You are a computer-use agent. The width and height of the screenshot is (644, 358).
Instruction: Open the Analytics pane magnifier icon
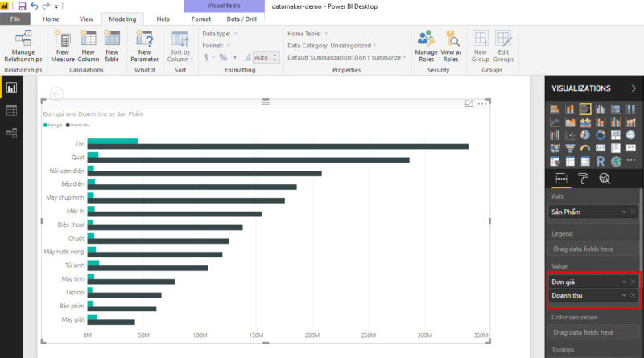pyautogui.click(x=605, y=179)
